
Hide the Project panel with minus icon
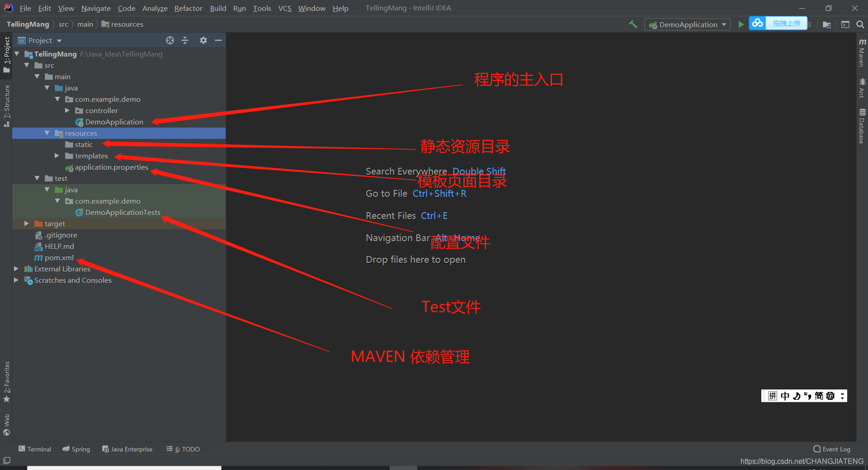coord(218,40)
